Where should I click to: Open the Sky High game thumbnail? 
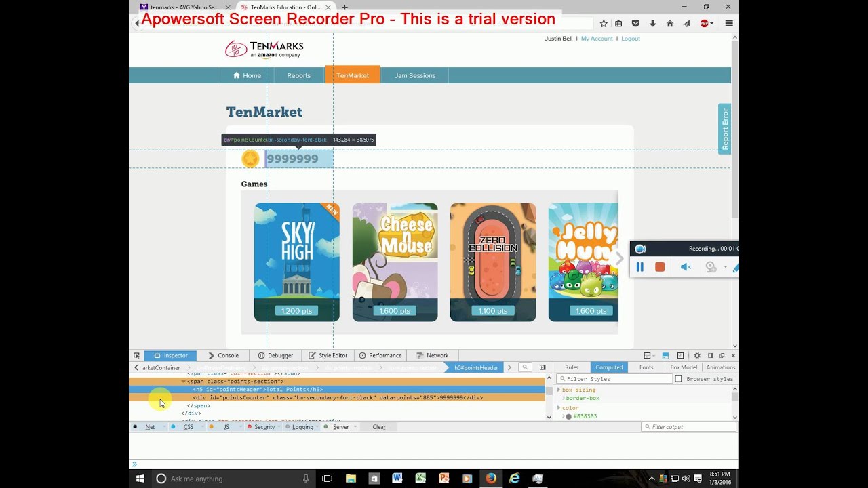coord(297,262)
